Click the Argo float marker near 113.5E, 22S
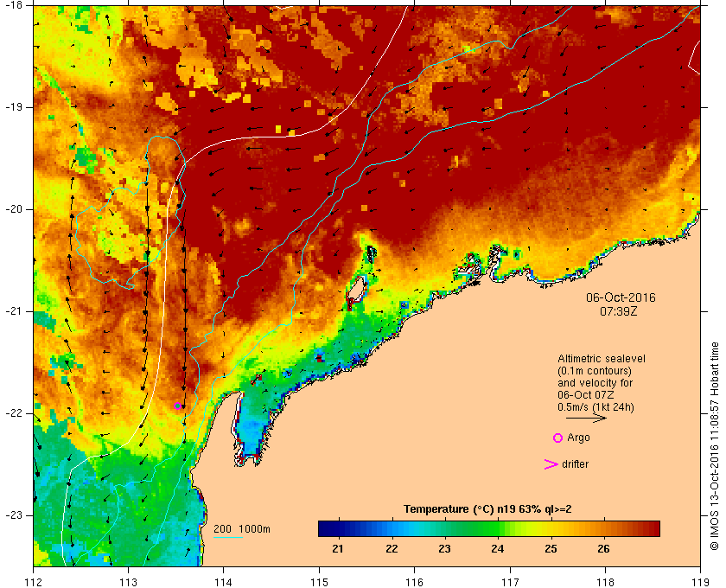Viewport: 726px width, 588px height. (177, 406)
